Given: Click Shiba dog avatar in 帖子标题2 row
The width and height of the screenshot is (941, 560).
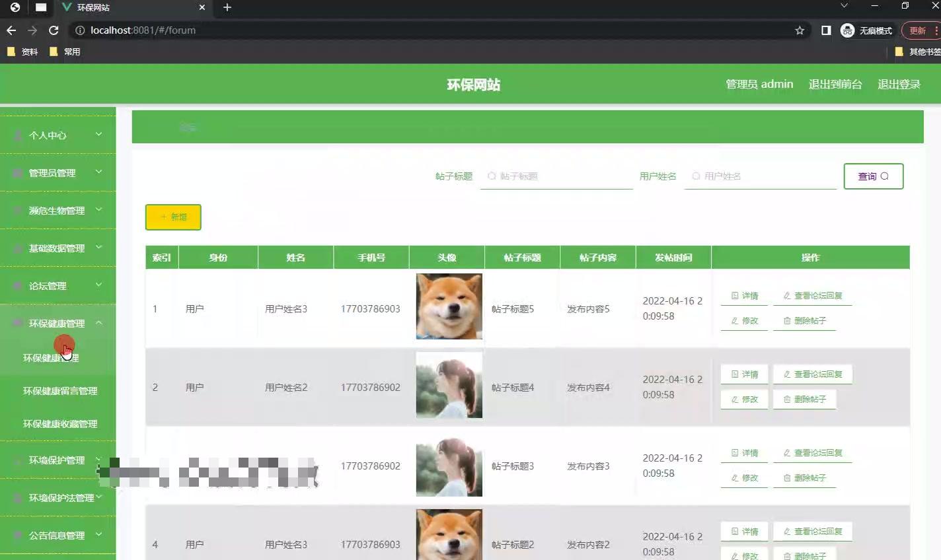Looking at the screenshot, I should tap(449, 535).
